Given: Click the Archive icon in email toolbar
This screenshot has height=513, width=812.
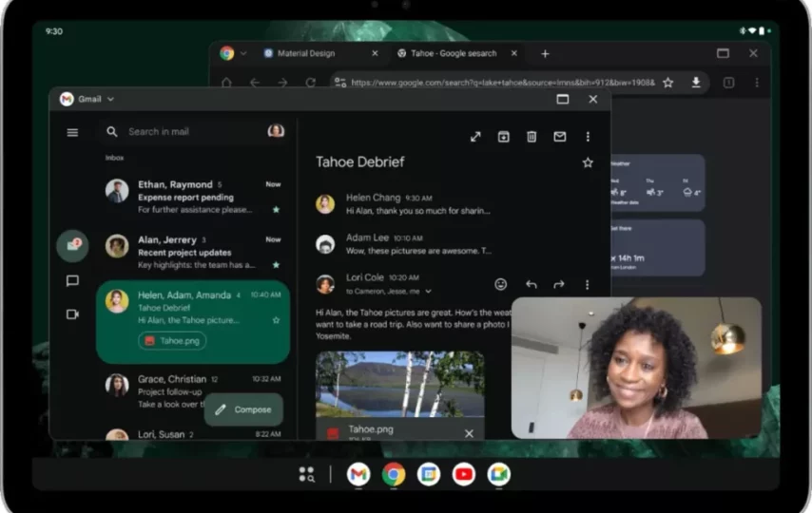Looking at the screenshot, I should tap(503, 137).
